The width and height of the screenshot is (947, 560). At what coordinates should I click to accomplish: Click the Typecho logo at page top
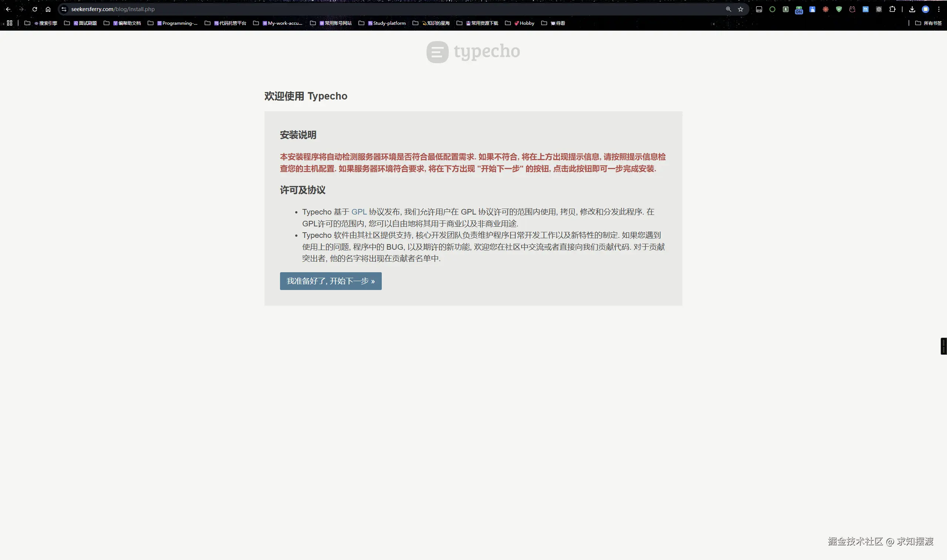pos(473,52)
